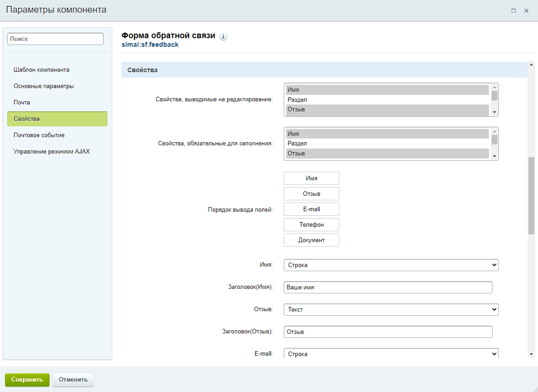Click the Телефон field order item
This screenshot has width=538, height=392.
(x=311, y=225)
